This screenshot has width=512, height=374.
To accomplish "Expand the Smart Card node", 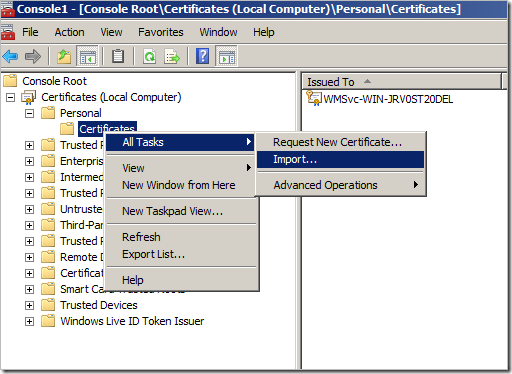I will click(x=29, y=290).
